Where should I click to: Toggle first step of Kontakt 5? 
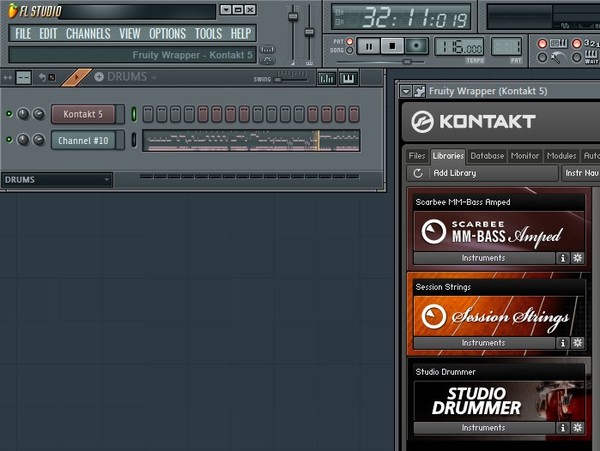coord(148,114)
